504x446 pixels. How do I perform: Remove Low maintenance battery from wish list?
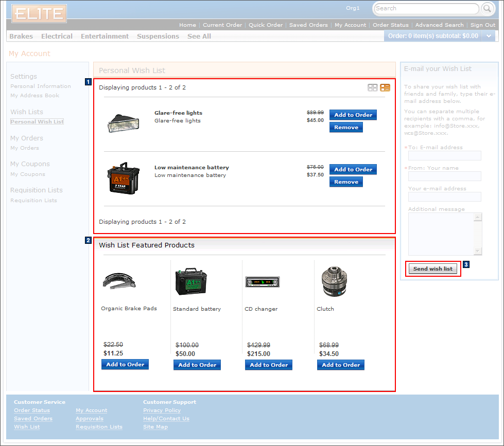[346, 182]
